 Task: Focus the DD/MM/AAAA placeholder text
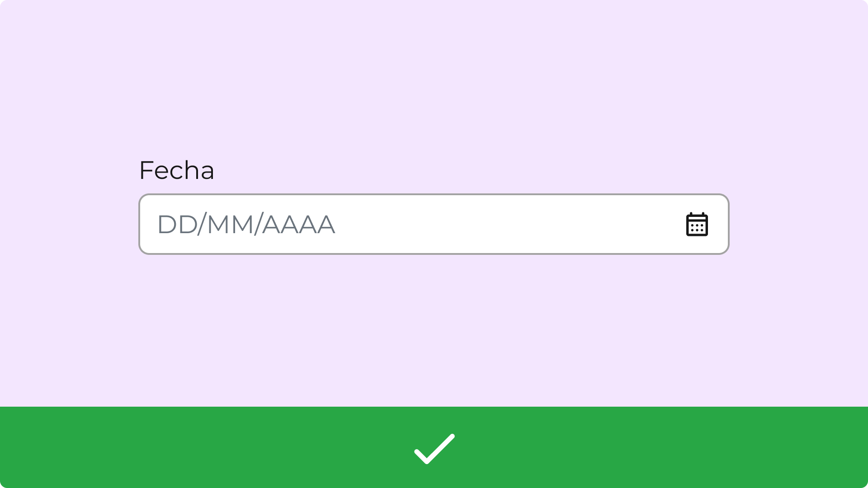245,225
